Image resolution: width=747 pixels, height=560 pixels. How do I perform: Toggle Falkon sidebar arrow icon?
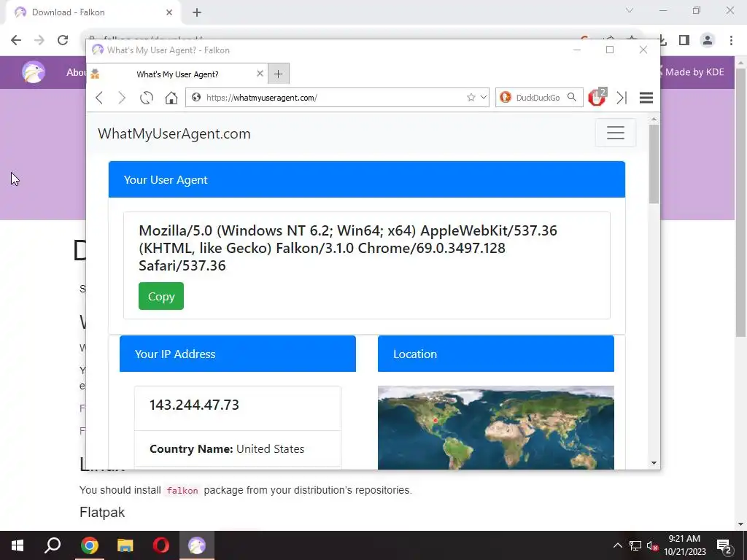(x=622, y=98)
